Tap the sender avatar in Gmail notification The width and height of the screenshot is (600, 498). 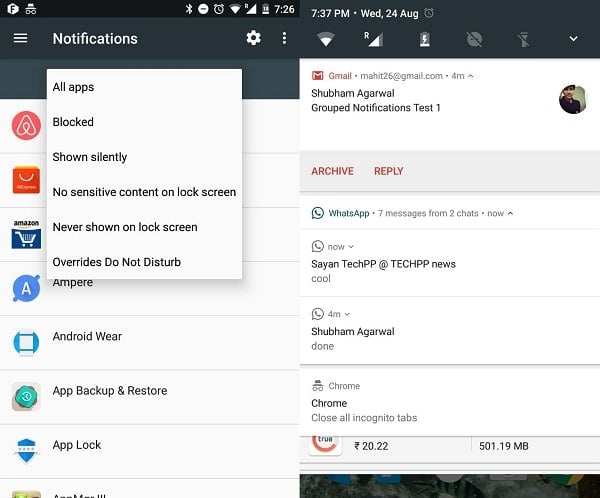[573, 99]
